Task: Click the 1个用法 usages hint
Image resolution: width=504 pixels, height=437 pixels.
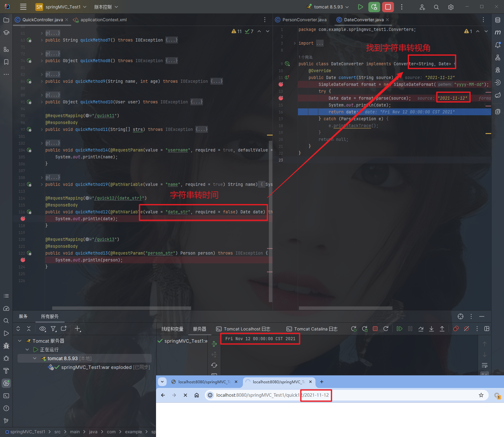Action: (x=305, y=57)
